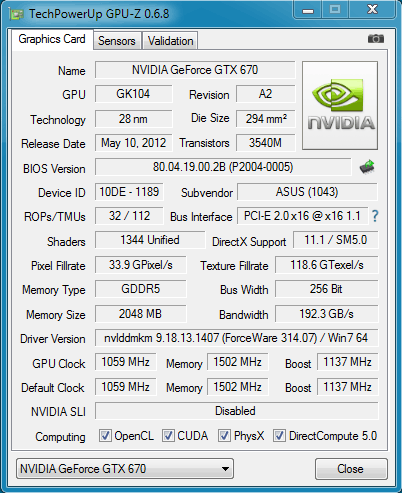Click the Driver Version field
The height and width of the screenshot is (493, 402).
point(237,338)
